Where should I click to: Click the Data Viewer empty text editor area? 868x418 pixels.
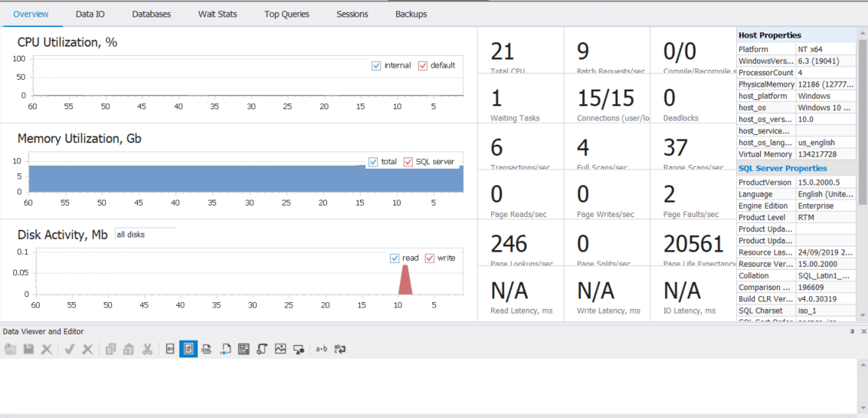point(429,386)
